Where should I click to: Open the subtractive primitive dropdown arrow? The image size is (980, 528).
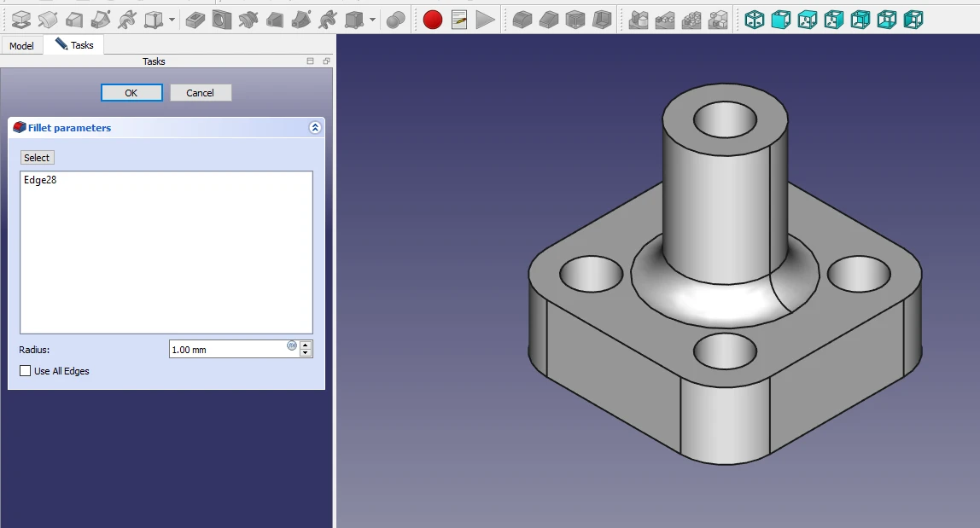point(372,19)
